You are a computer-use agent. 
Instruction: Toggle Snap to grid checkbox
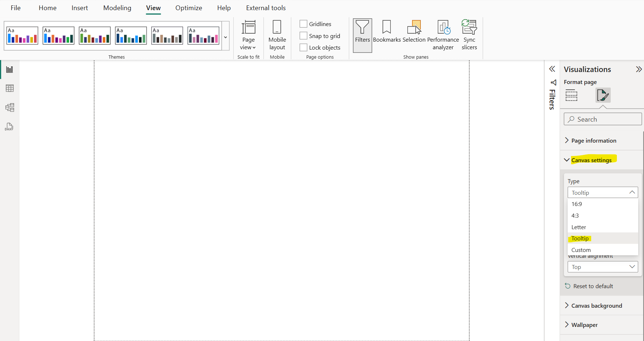pos(304,36)
